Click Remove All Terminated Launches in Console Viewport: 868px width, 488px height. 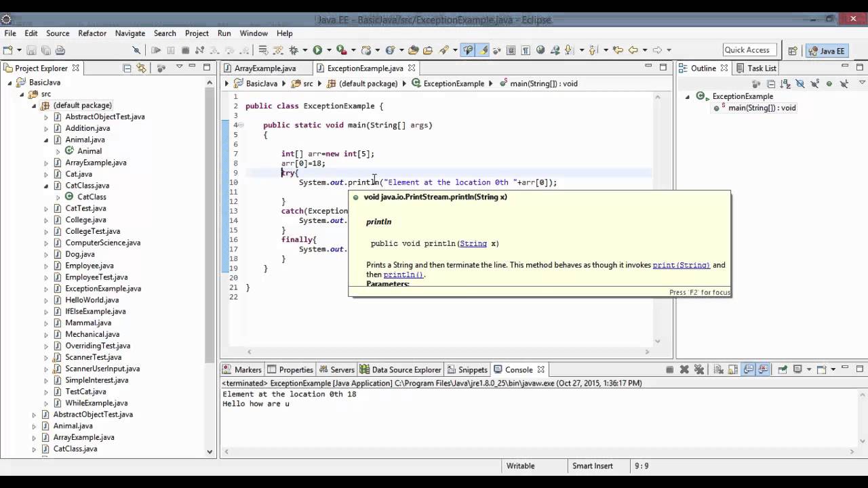coord(699,369)
